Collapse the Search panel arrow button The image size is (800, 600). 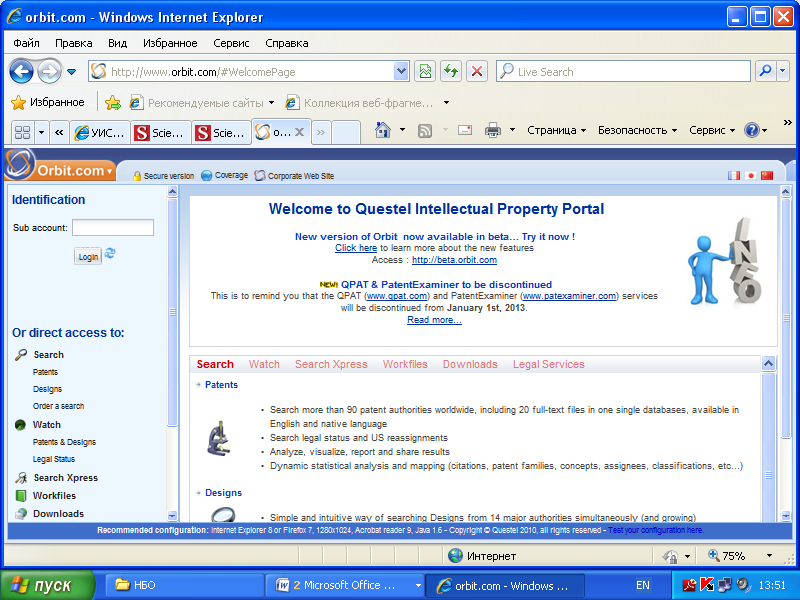[x=768, y=363]
